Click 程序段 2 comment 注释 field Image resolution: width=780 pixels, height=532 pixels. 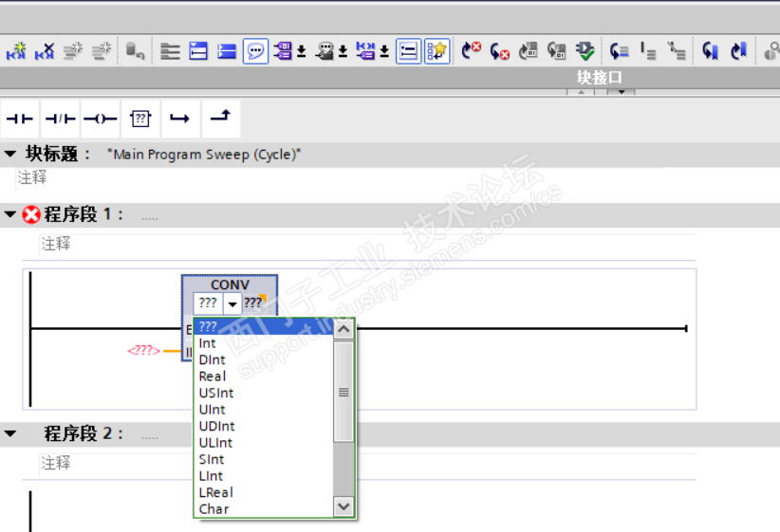tap(367, 464)
